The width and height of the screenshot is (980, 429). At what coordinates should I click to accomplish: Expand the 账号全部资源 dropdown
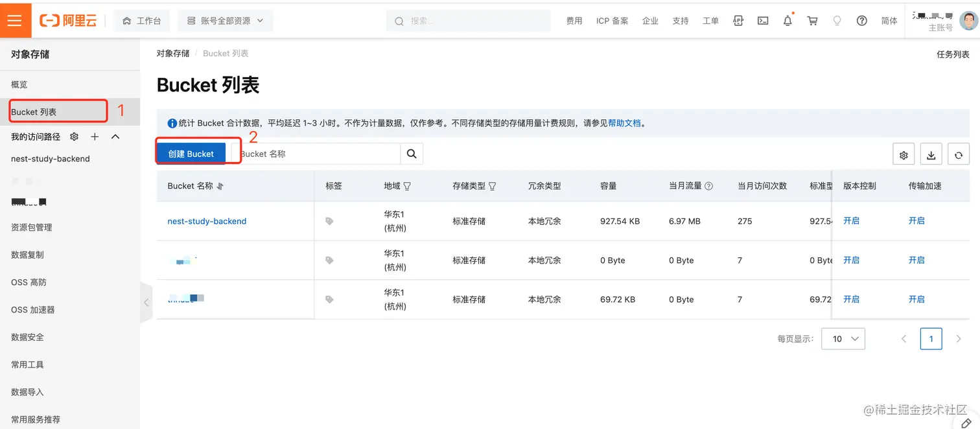[226, 21]
